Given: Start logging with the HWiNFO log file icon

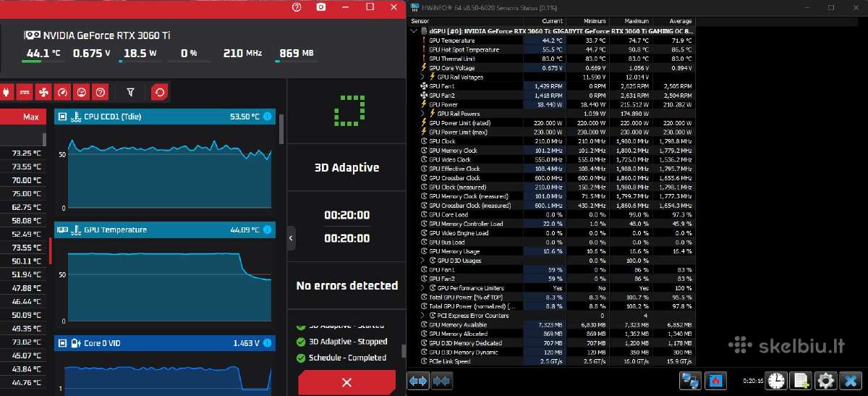Looking at the screenshot, I should [801, 380].
